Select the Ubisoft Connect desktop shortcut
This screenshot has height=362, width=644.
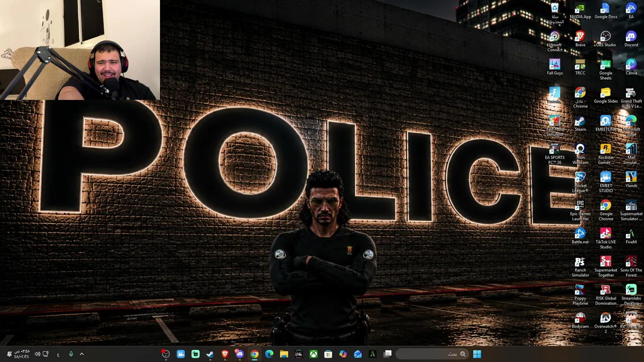tap(555, 42)
